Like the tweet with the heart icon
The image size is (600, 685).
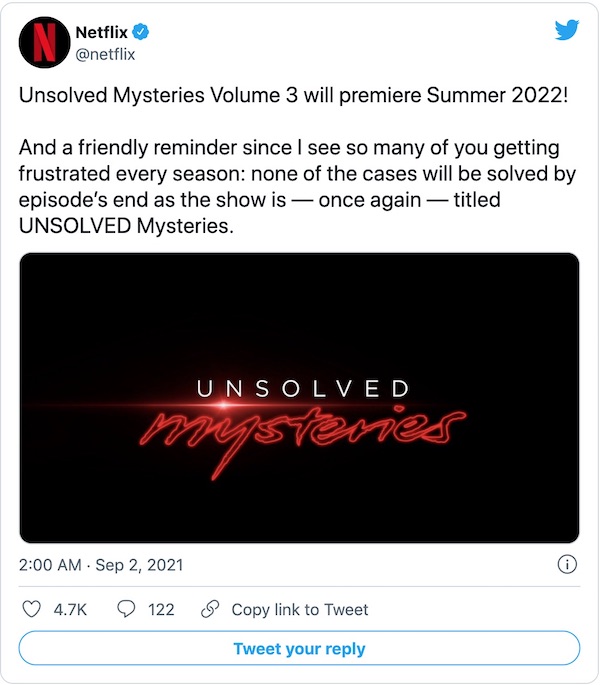pyautogui.click(x=30, y=609)
